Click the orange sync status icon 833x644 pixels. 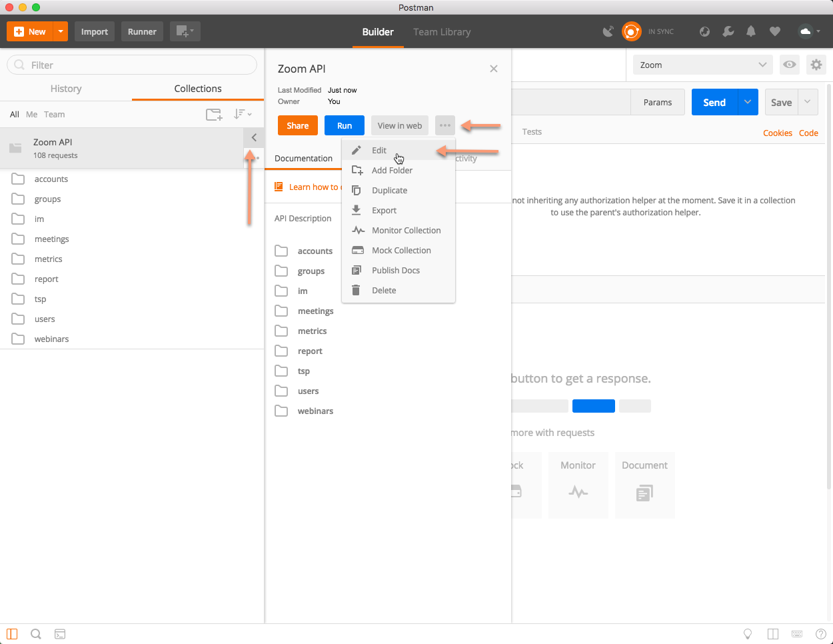click(x=631, y=31)
